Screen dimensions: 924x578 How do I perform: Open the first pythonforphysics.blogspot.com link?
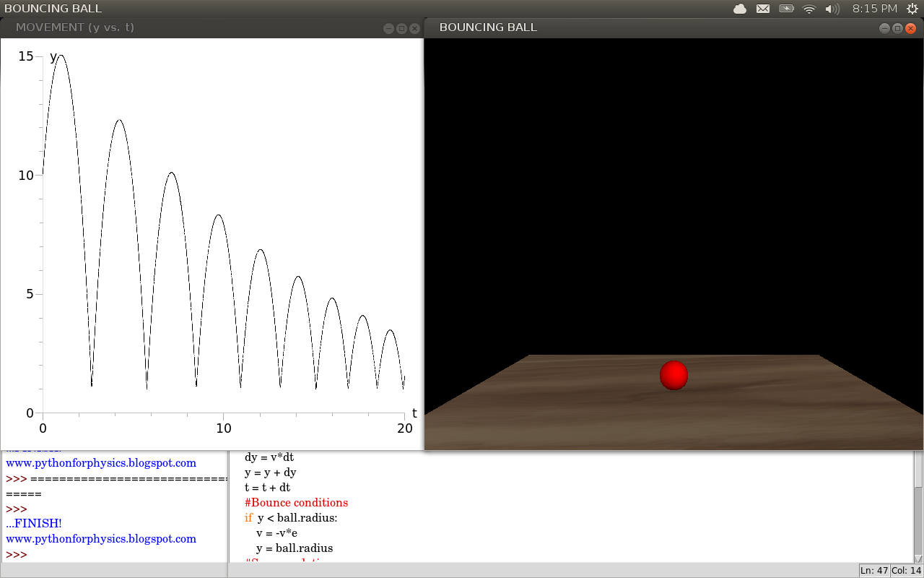[x=101, y=462]
